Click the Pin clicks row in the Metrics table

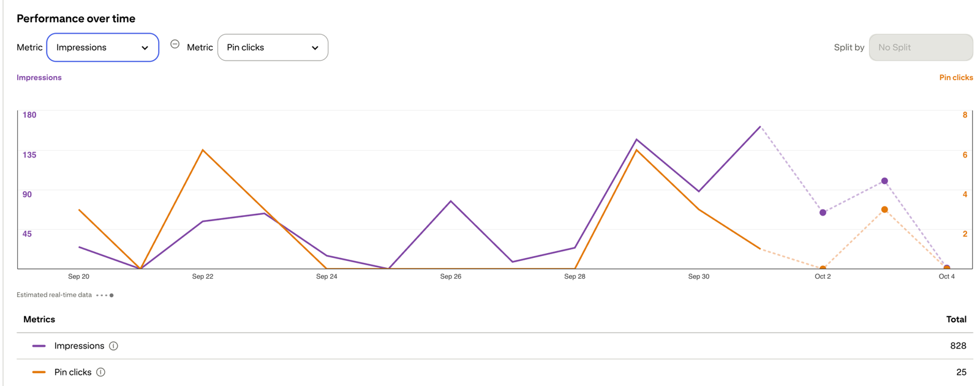pyautogui.click(x=495, y=373)
